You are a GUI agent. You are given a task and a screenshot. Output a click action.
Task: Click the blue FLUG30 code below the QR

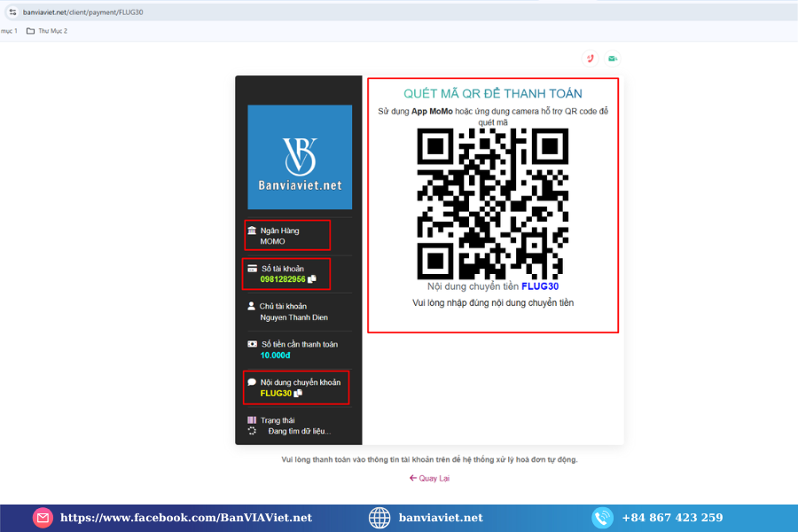[540, 286]
